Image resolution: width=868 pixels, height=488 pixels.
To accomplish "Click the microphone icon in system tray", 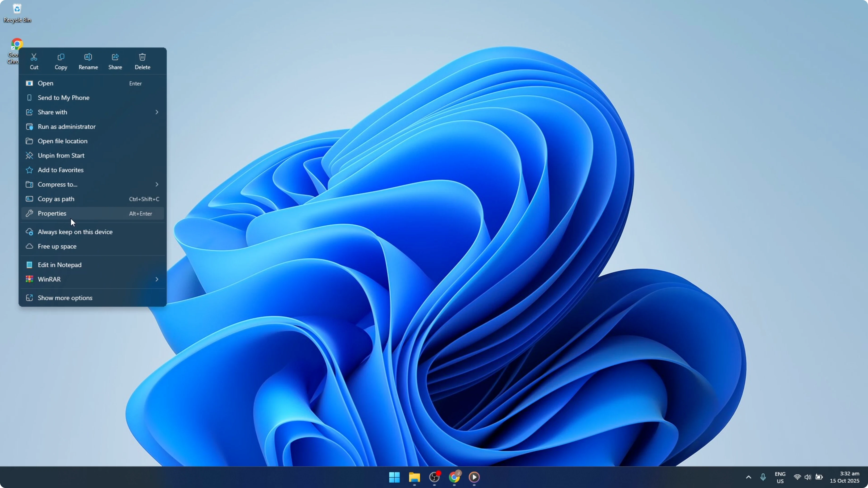I will pyautogui.click(x=763, y=477).
